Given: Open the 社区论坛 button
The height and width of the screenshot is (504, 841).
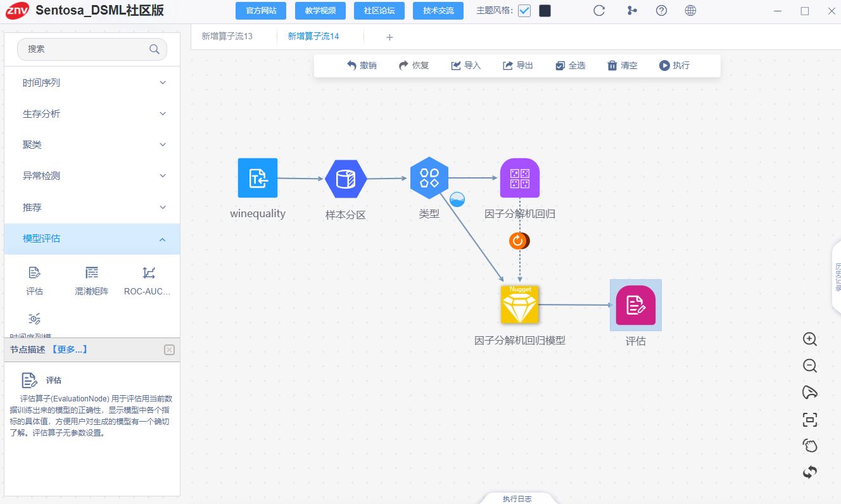Looking at the screenshot, I should click(x=379, y=11).
